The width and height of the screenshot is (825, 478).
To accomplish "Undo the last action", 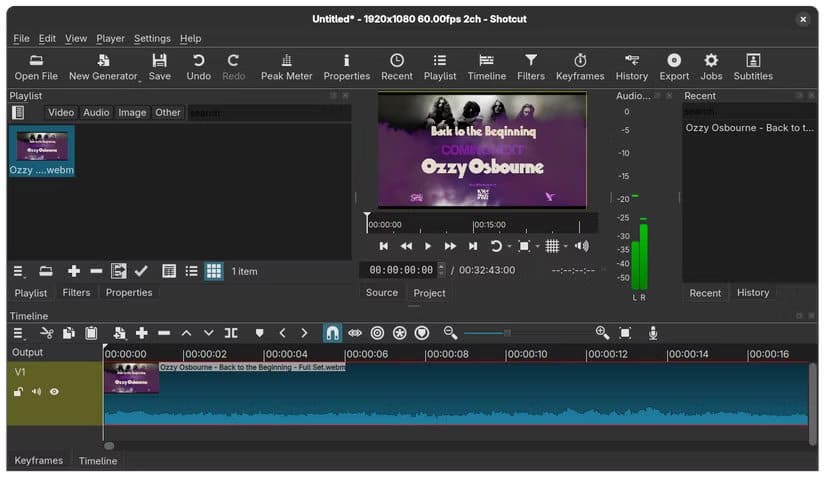I will pyautogui.click(x=198, y=67).
